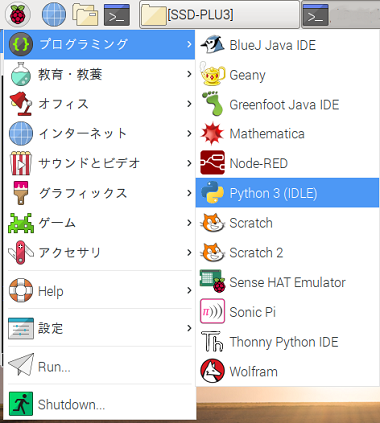
Task: Click the BlueJ blue jay icon
Action: 212,44
